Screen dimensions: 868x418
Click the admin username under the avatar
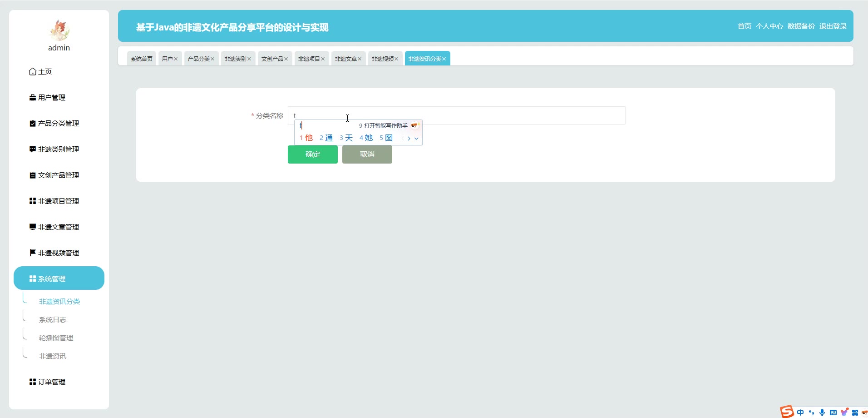click(59, 48)
